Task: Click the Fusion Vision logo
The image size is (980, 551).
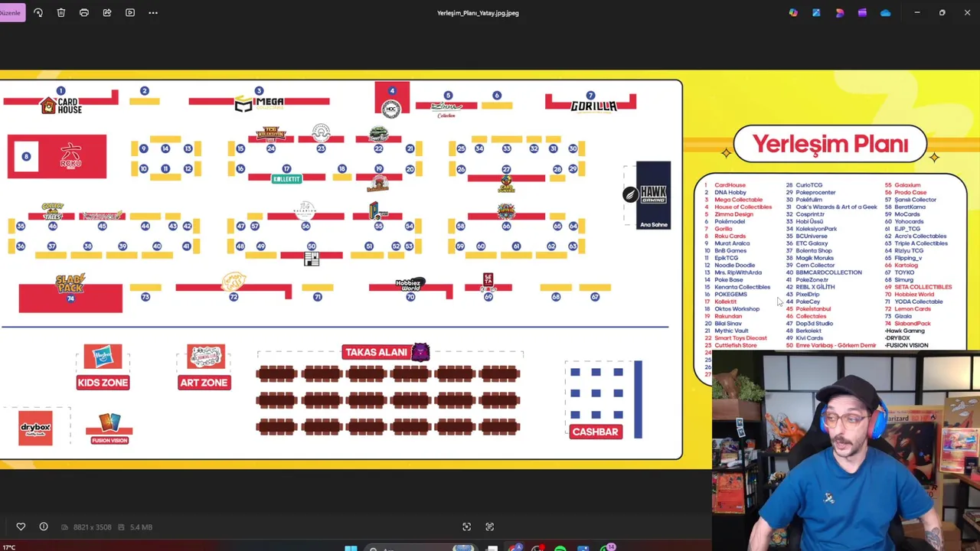Action: (109, 429)
